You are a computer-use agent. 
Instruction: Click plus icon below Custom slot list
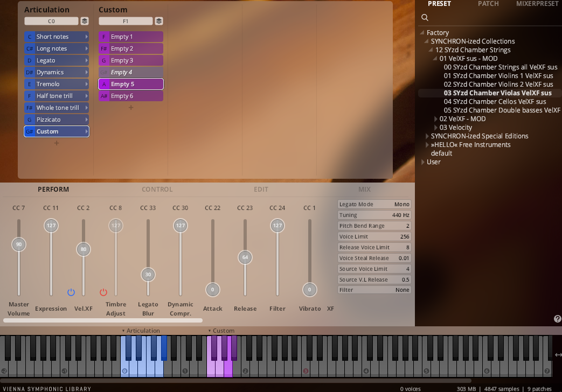[x=130, y=108]
